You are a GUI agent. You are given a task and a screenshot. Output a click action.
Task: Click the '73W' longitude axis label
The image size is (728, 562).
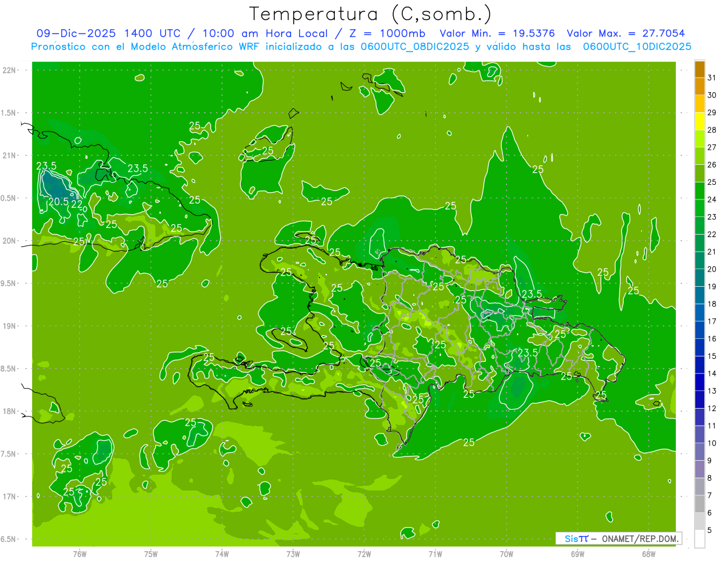(x=293, y=554)
